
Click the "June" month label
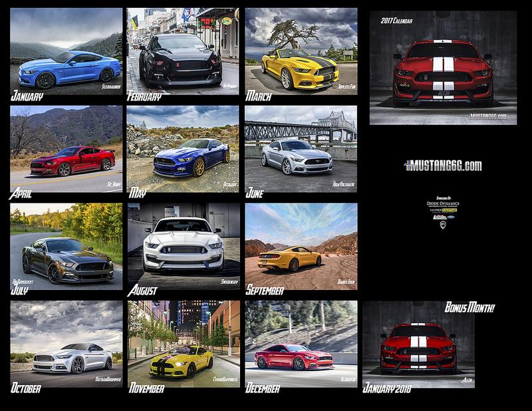(x=255, y=193)
